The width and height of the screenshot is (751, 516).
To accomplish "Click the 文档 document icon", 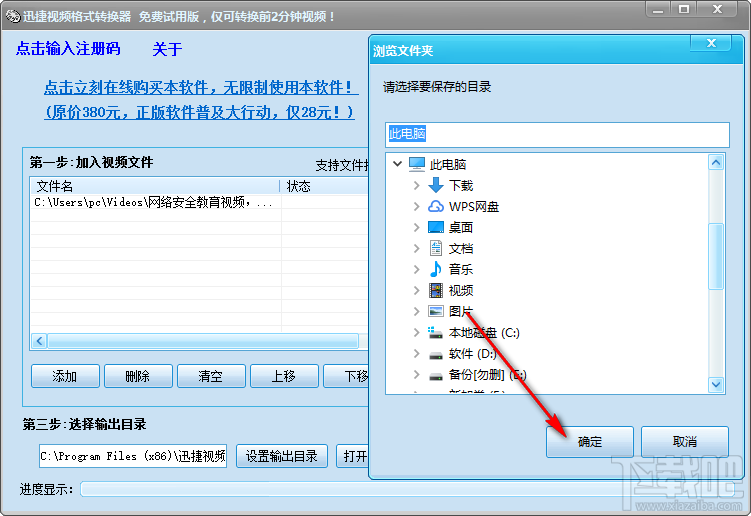I will pos(436,248).
